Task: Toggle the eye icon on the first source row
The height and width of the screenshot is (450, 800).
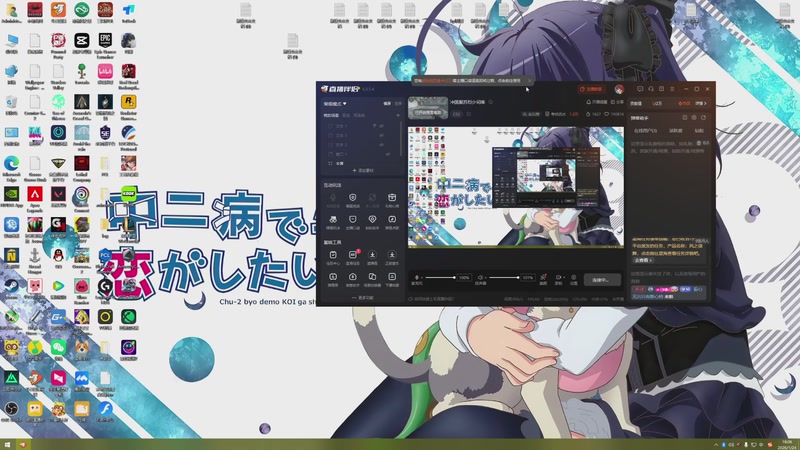Action: click(x=381, y=126)
